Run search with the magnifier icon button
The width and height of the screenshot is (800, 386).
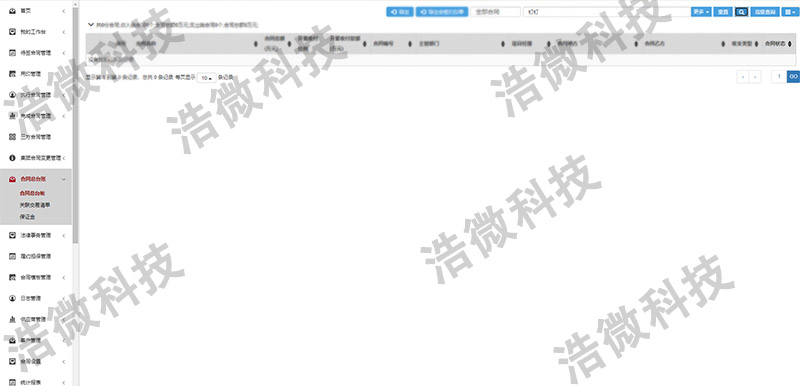[741, 12]
